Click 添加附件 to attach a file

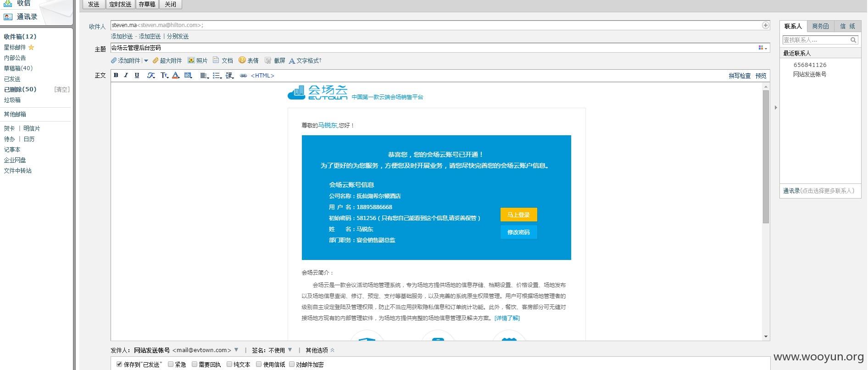click(125, 61)
